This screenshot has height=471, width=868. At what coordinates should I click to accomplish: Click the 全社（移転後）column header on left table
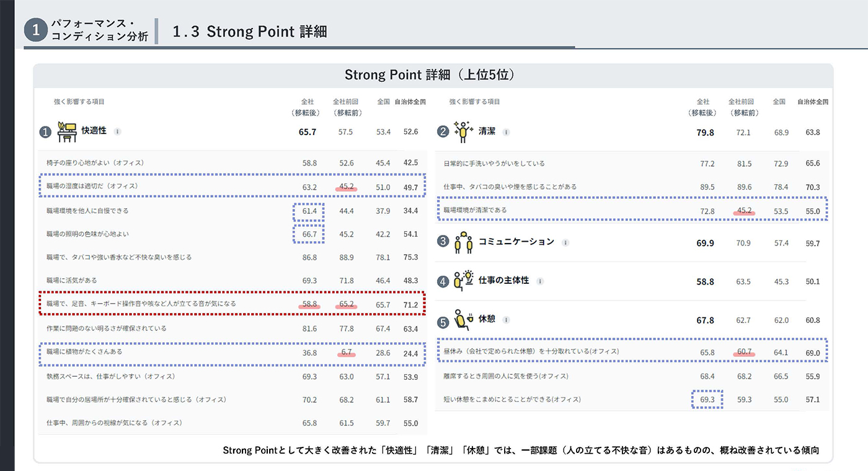click(x=307, y=107)
